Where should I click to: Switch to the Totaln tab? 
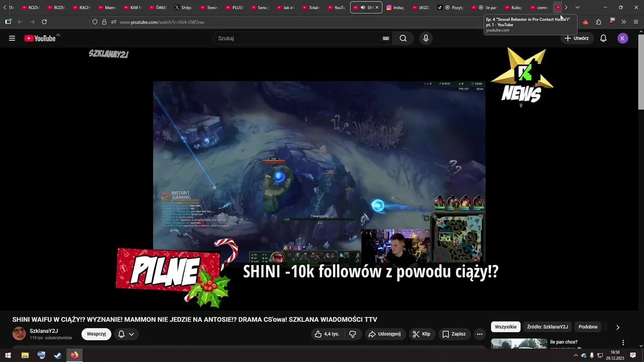(x=310, y=8)
